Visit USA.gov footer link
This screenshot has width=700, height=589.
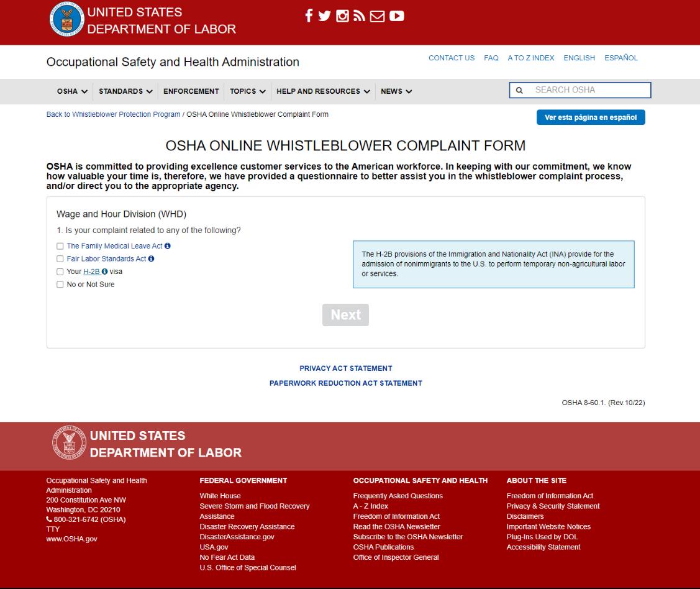(214, 547)
